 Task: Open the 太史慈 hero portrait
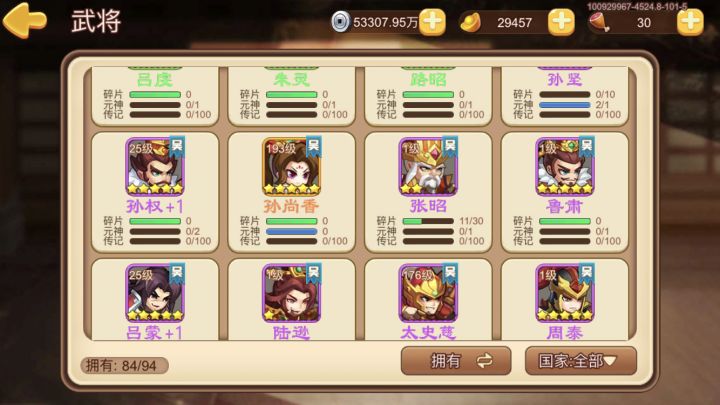(428, 293)
